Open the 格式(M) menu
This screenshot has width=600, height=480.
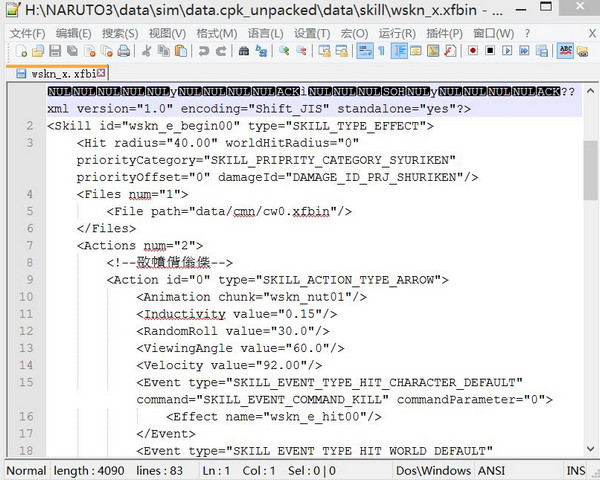(217, 34)
